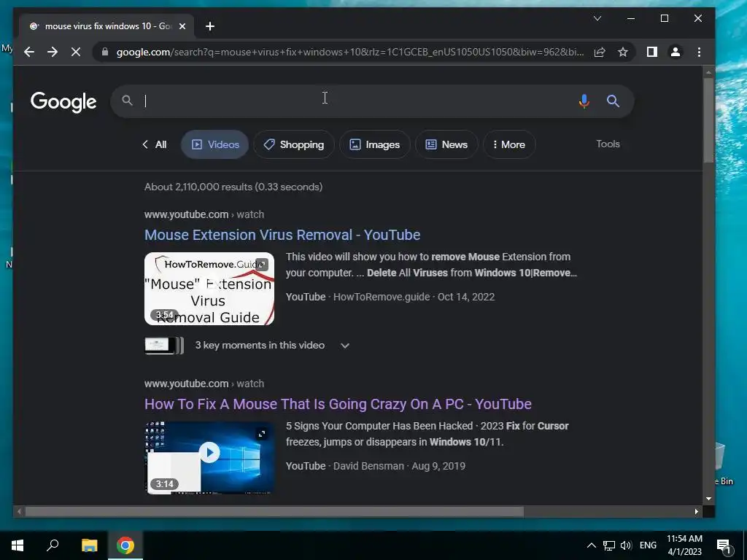747x560 pixels.
Task: Open search Tools
Action: coord(608,144)
